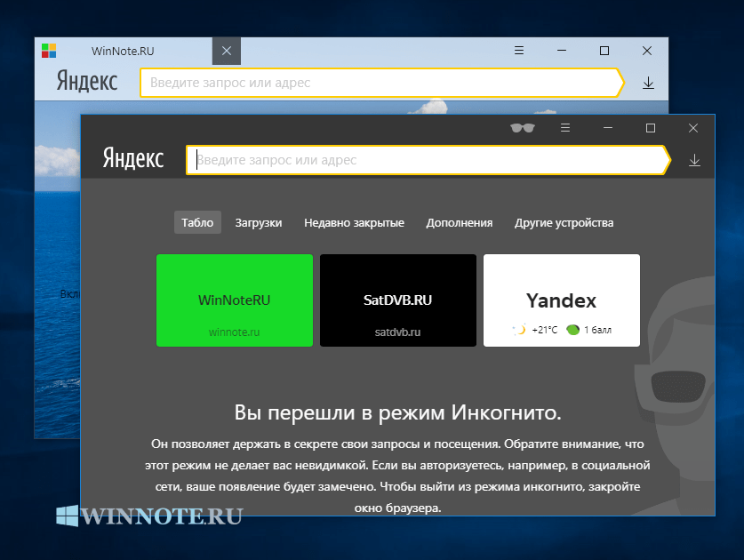This screenshot has height=560, width=744.
Task: Click the +21°C weather reading on Yandex tile
Action: (544, 330)
